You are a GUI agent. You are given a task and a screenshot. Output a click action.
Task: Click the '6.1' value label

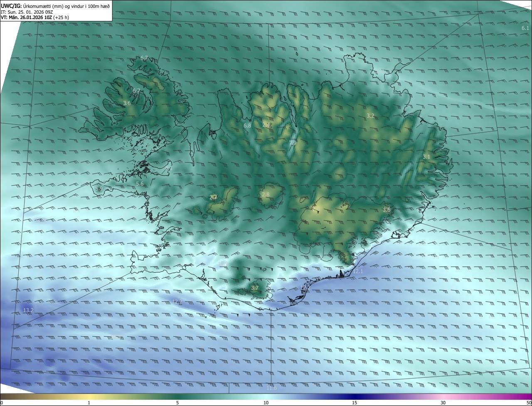pos(525,28)
